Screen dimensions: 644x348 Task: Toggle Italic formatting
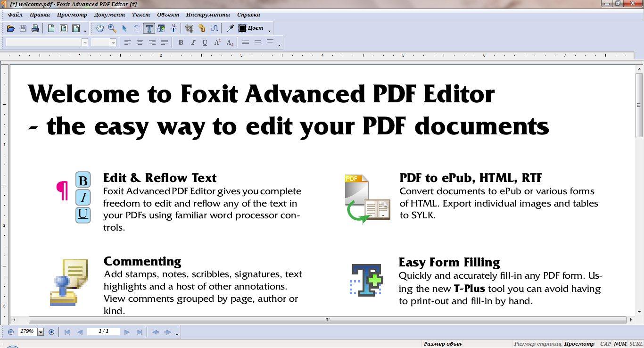193,42
